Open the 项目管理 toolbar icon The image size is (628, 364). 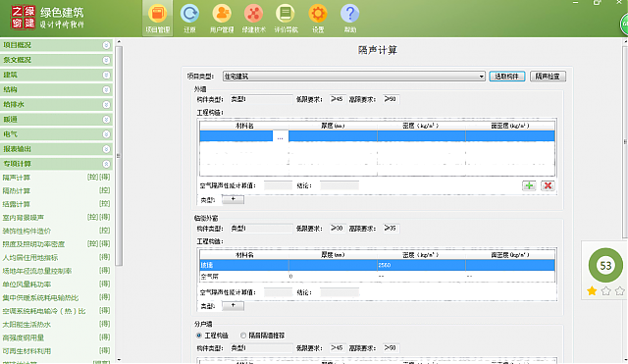click(158, 19)
